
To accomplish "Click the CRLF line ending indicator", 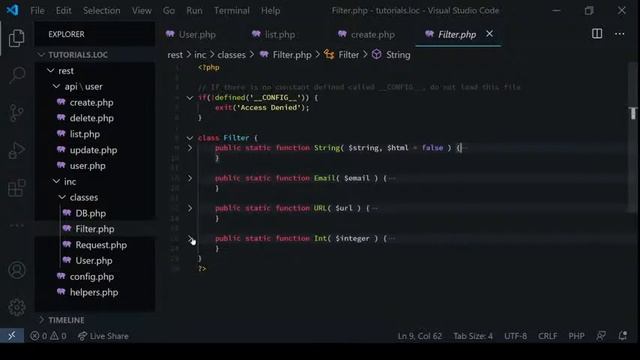I will coord(547,336).
